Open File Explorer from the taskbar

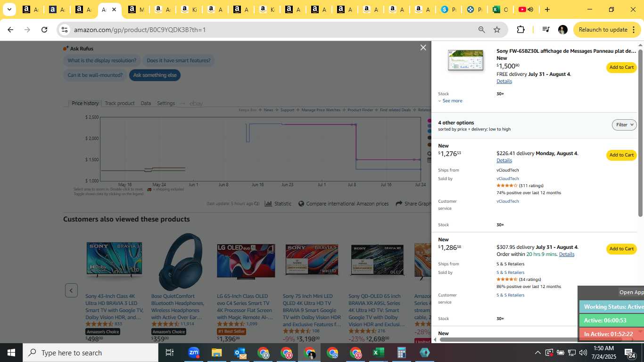[216, 353]
